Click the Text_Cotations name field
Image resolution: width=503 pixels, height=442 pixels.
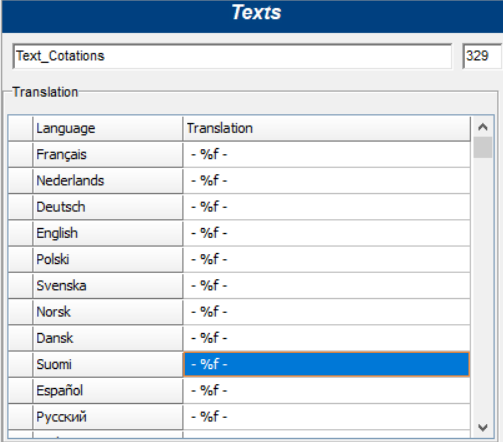coord(232,56)
